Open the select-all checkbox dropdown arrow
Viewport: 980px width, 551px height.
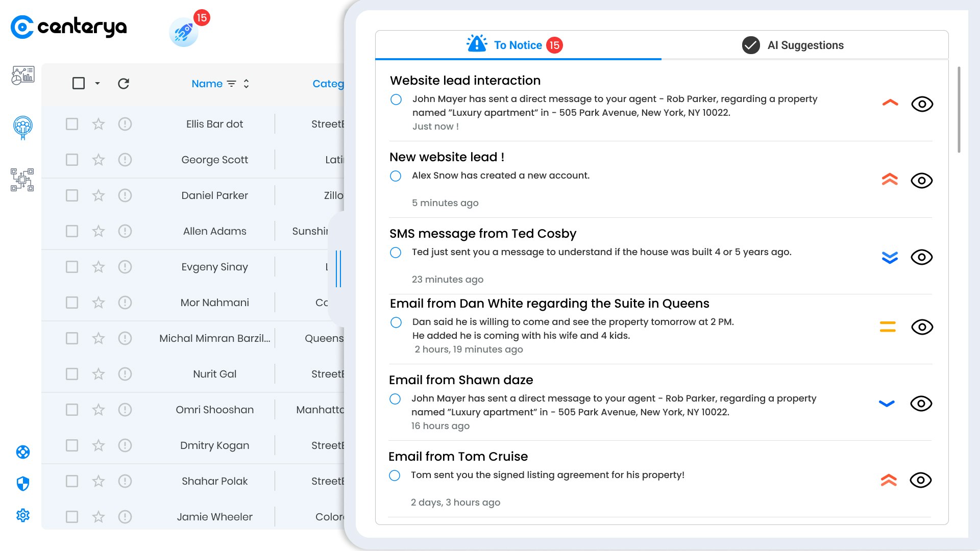[x=97, y=84]
